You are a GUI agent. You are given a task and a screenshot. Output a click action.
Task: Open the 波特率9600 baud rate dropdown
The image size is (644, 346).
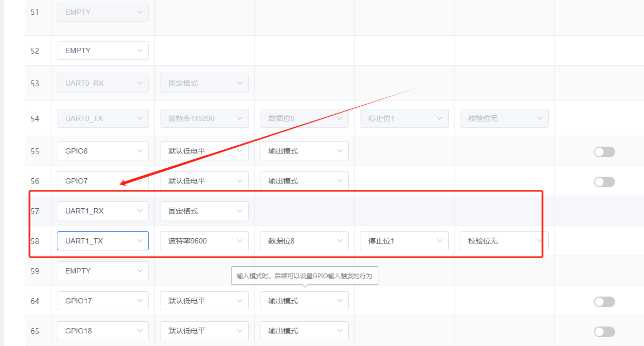[204, 240]
